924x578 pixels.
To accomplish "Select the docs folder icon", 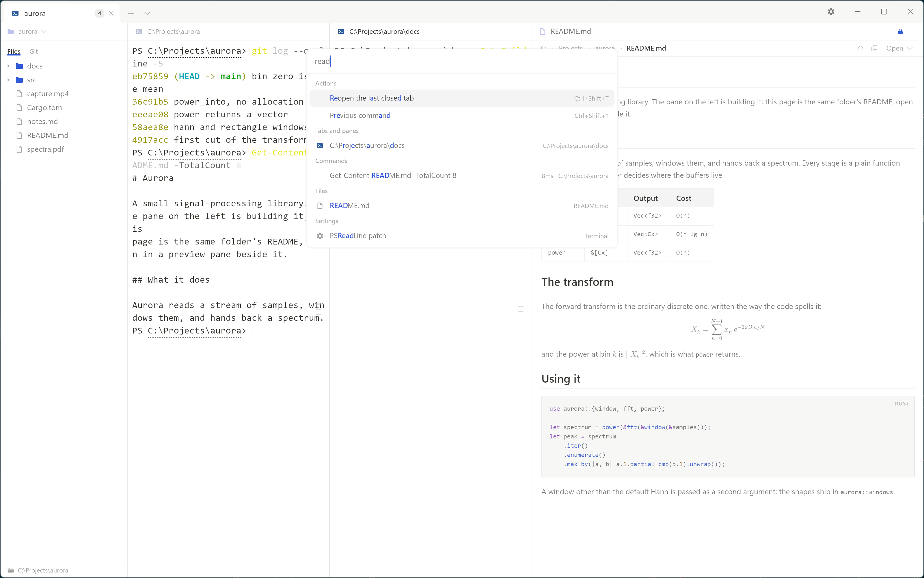I will click(x=19, y=66).
